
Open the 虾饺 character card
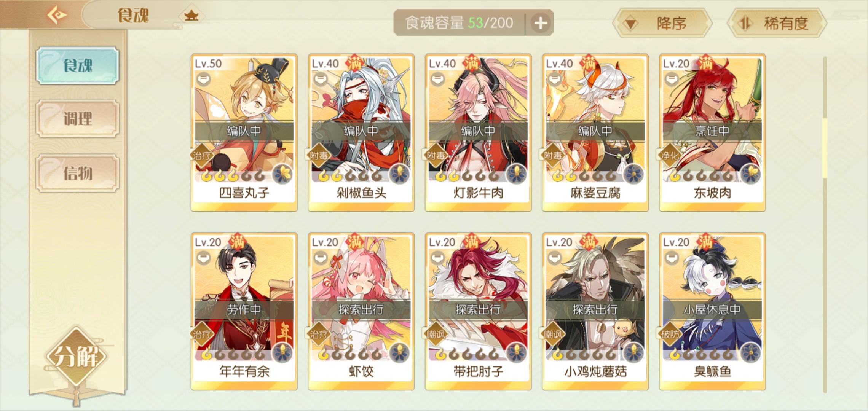[x=361, y=311]
